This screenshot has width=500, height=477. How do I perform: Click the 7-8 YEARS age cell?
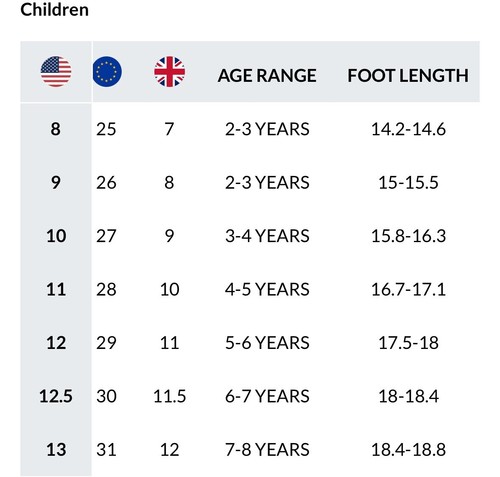click(267, 449)
